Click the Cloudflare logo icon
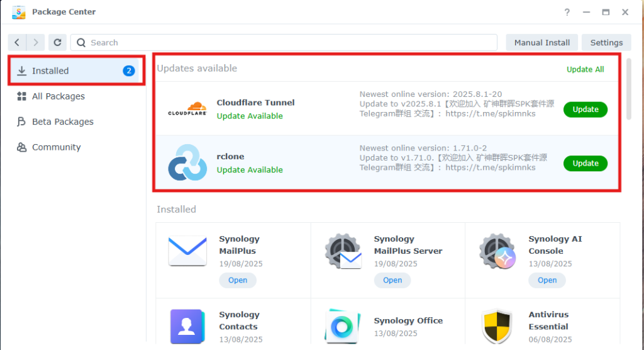Viewport: 644px width, 350px height. 187,108
